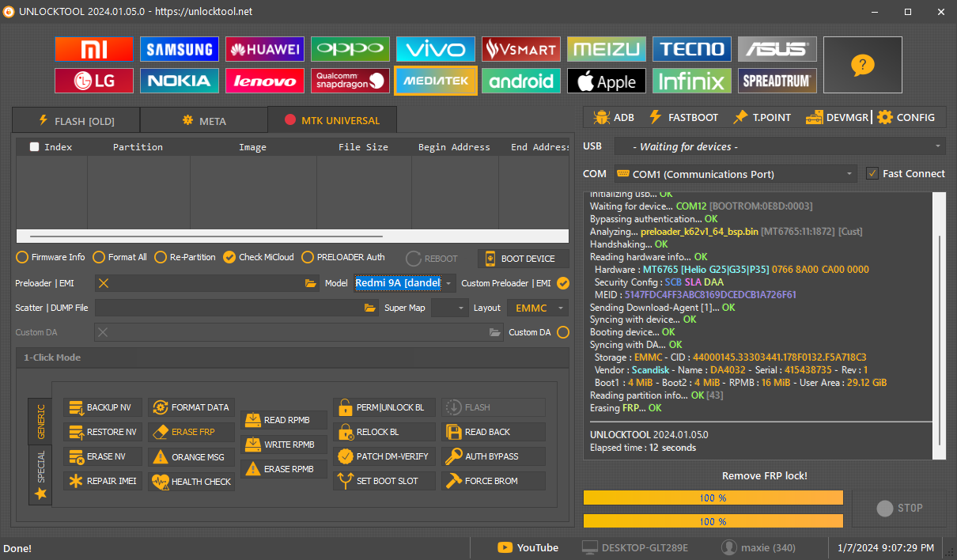The width and height of the screenshot is (957, 560).
Task: Open the FASTBOOT tool
Action: click(683, 117)
